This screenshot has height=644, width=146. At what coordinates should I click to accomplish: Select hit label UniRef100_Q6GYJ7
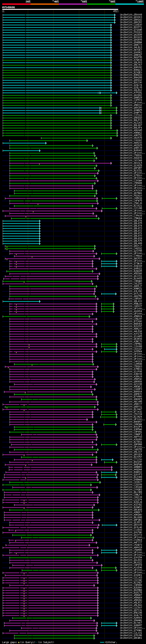point(131,246)
